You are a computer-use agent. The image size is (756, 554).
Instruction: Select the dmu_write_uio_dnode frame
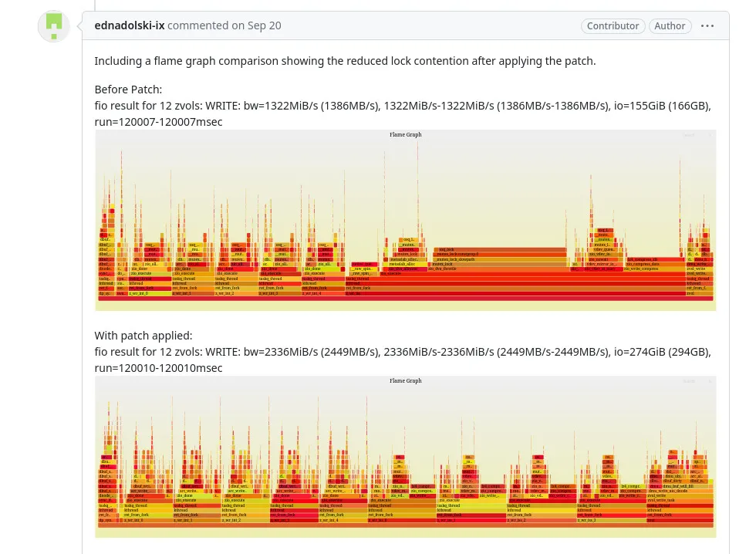tap(680, 491)
